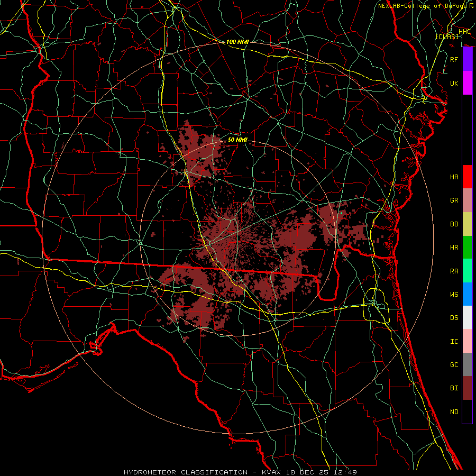Image resolution: width=476 pixels, height=476 pixels.
Task: Click the RF purple legend swatch
Action: click(467, 59)
